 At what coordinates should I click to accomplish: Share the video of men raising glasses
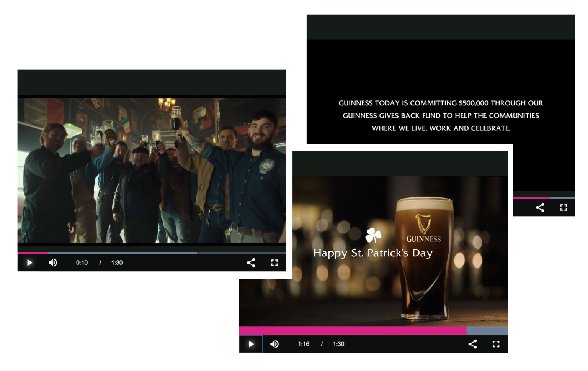251,263
